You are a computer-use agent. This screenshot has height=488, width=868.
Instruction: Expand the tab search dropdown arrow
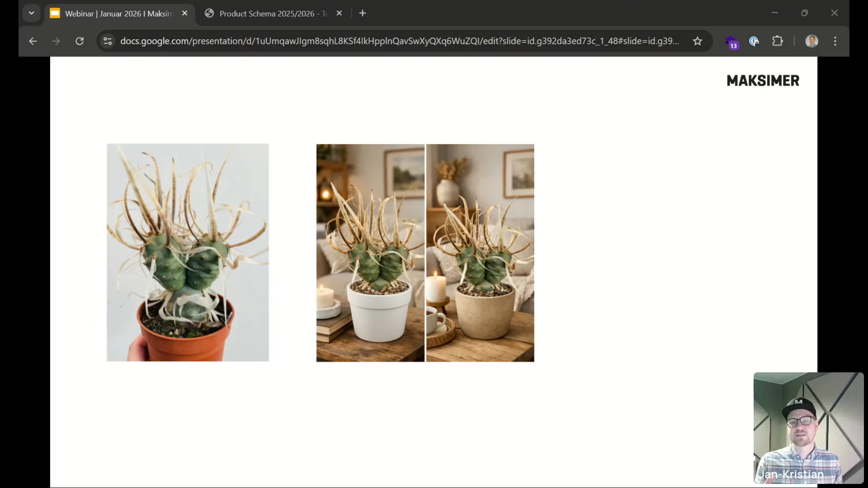tap(31, 13)
